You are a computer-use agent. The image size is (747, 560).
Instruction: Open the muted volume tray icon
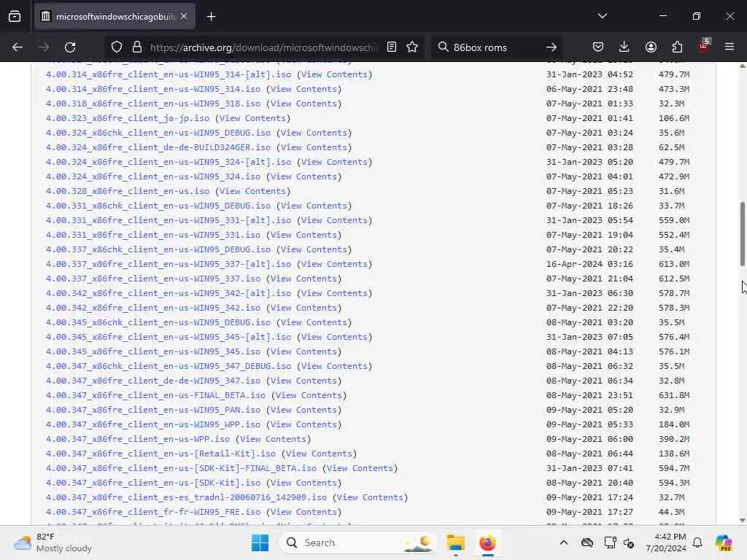[x=628, y=542]
